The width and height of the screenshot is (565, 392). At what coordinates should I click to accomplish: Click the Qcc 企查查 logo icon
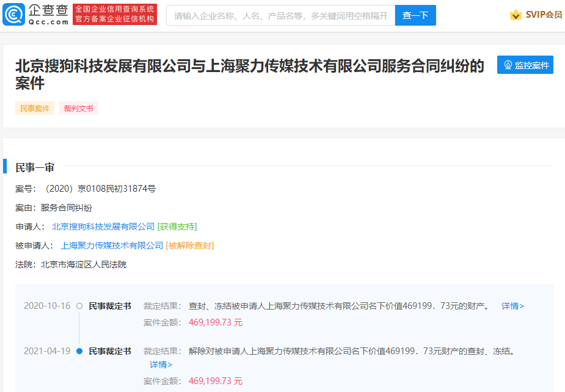pos(15,15)
